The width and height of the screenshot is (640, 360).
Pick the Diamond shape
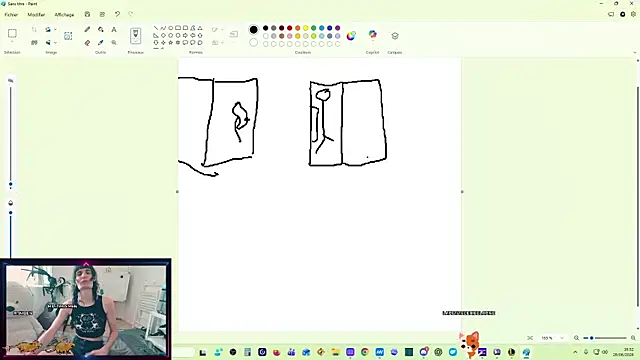[x=163, y=35]
